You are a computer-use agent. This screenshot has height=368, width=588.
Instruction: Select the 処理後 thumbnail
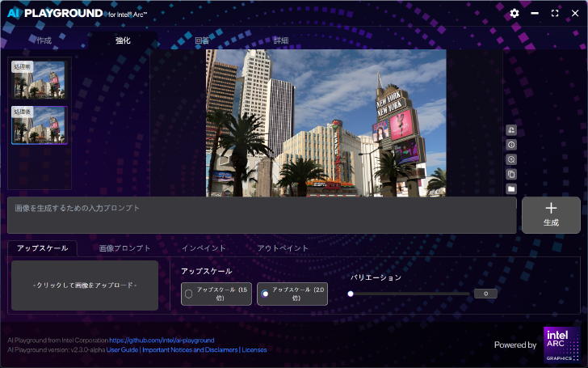(x=40, y=125)
